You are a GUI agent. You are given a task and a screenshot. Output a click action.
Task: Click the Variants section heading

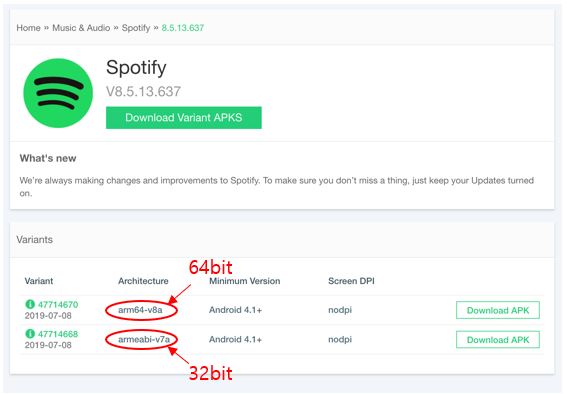coord(34,239)
